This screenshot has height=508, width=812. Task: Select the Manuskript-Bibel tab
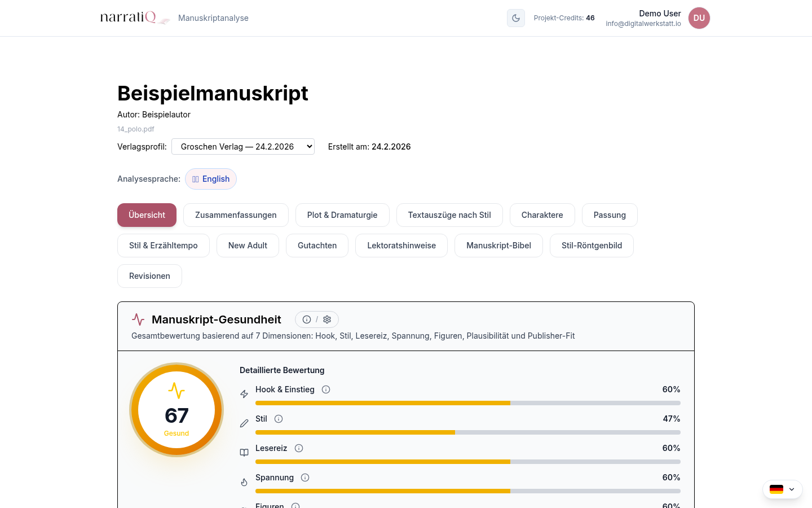498,246
